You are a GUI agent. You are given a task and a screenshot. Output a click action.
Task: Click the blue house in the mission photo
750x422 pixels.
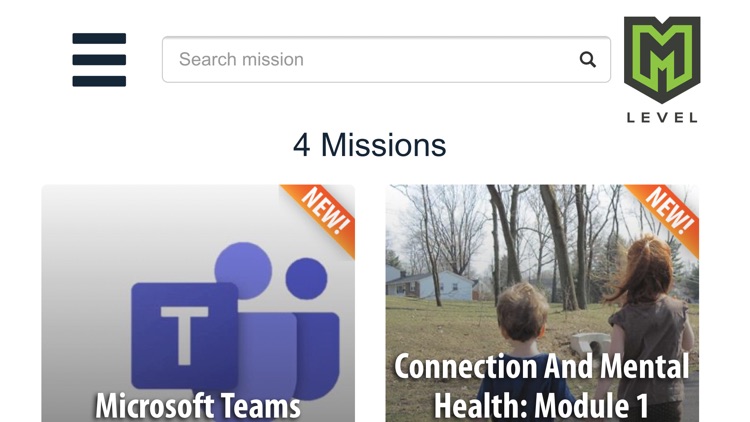coord(433,285)
